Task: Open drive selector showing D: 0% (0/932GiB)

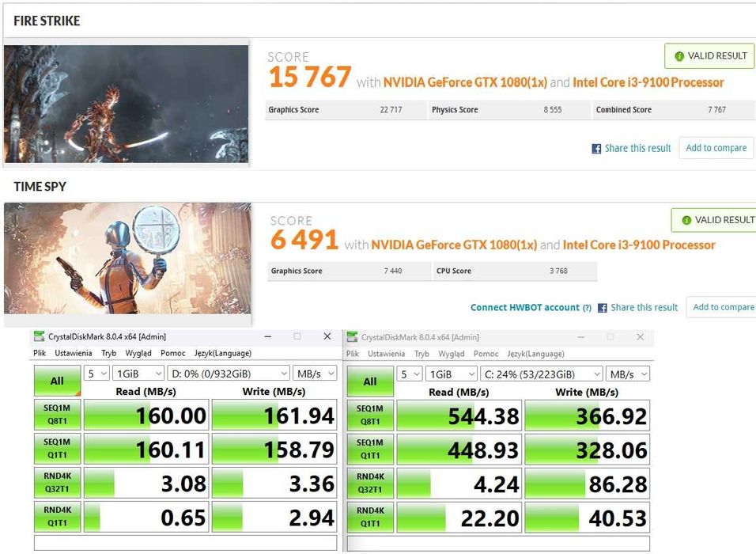Action: tap(229, 374)
